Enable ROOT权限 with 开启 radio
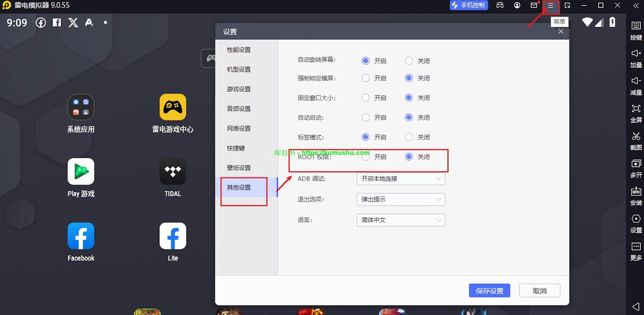 point(366,157)
